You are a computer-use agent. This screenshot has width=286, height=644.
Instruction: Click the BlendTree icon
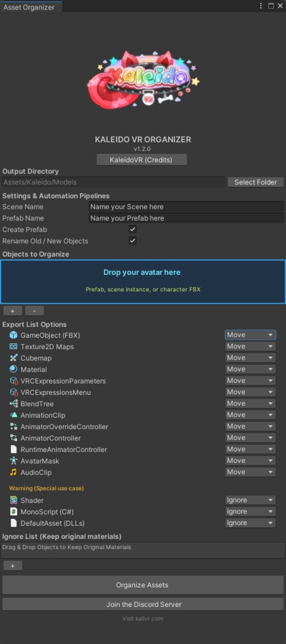14,404
